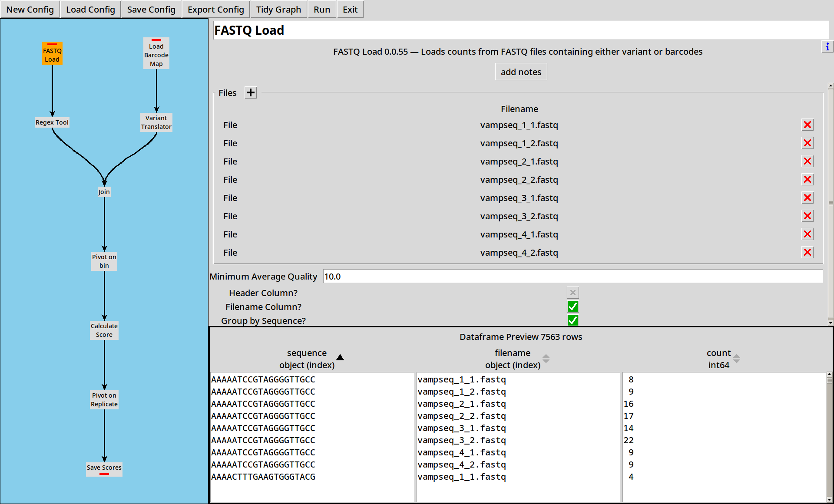
Task: Select the Regex Tool node
Action: click(52, 122)
